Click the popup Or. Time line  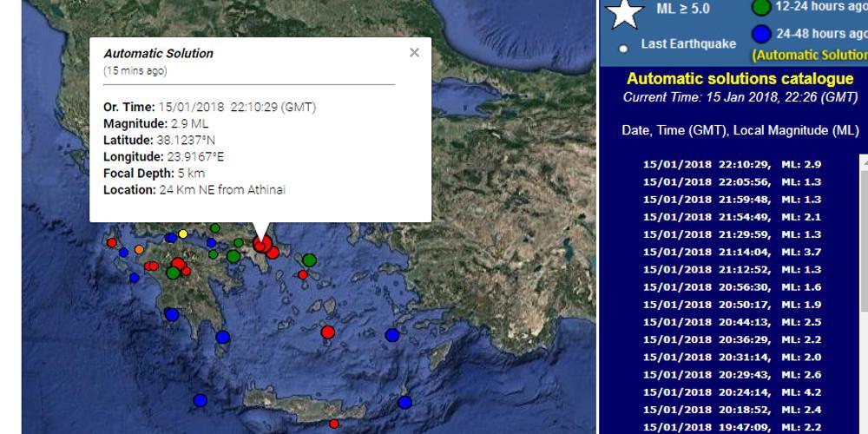coord(210,108)
